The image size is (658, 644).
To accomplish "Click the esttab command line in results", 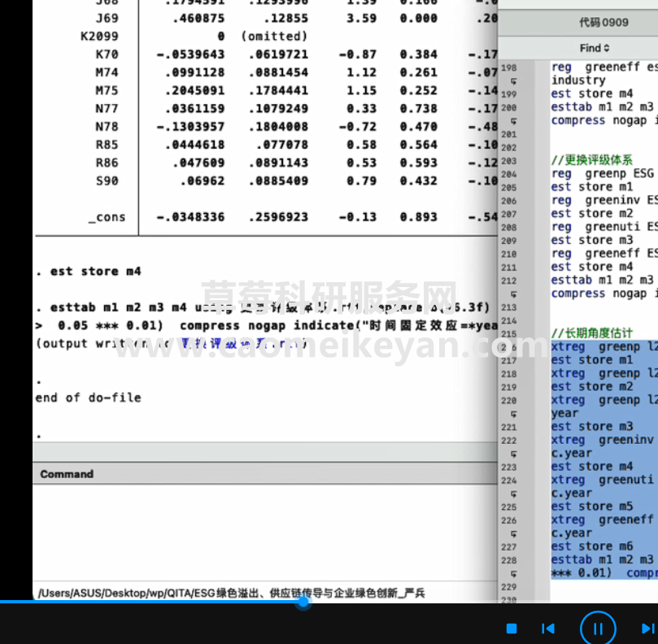I will click(x=263, y=307).
